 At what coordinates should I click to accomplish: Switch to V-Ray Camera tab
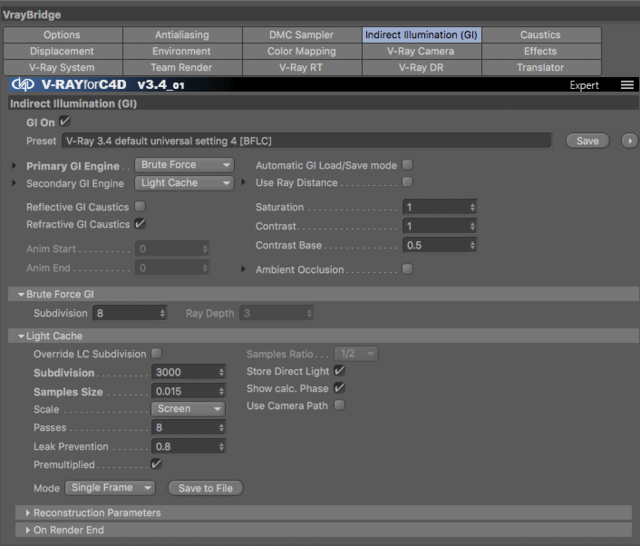421,51
